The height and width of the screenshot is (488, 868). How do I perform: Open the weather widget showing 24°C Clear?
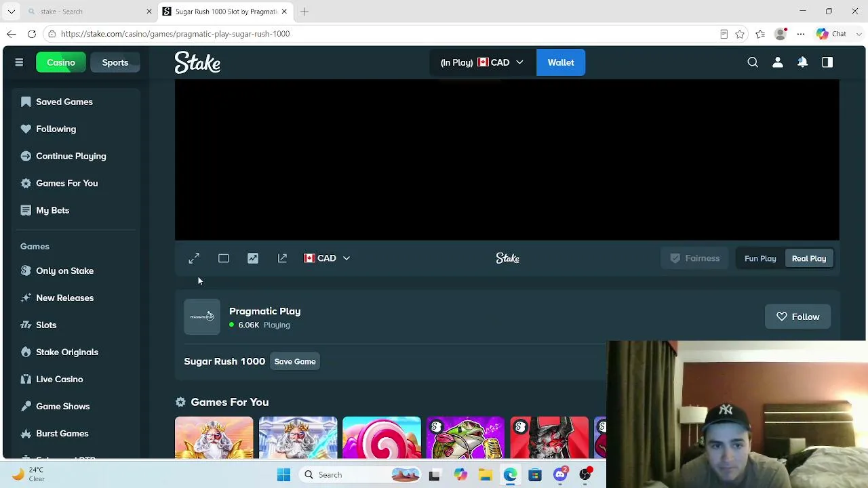(28, 474)
